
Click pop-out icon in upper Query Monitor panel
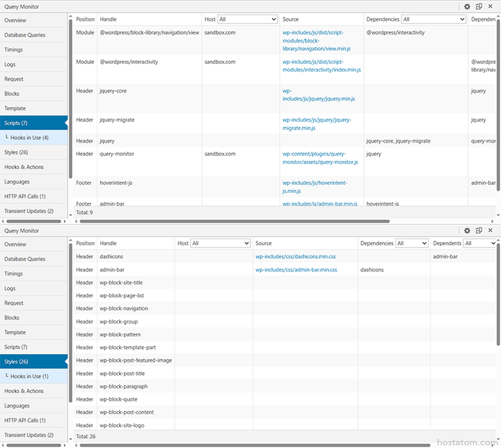tap(479, 6)
